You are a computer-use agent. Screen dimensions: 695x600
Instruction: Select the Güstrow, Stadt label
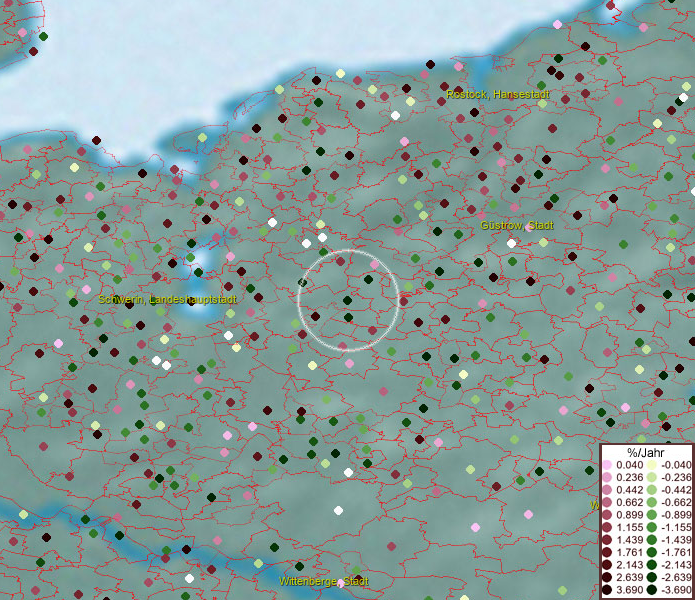(x=516, y=226)
